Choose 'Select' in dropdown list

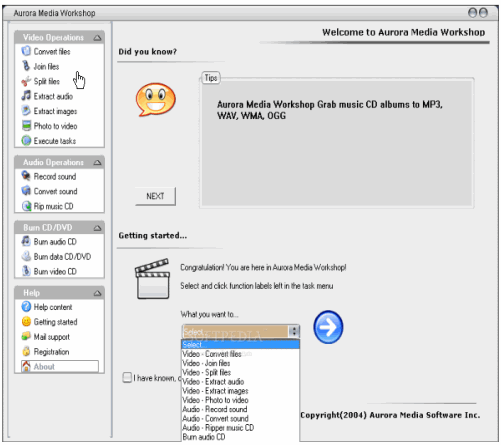(x=240, y=345)
